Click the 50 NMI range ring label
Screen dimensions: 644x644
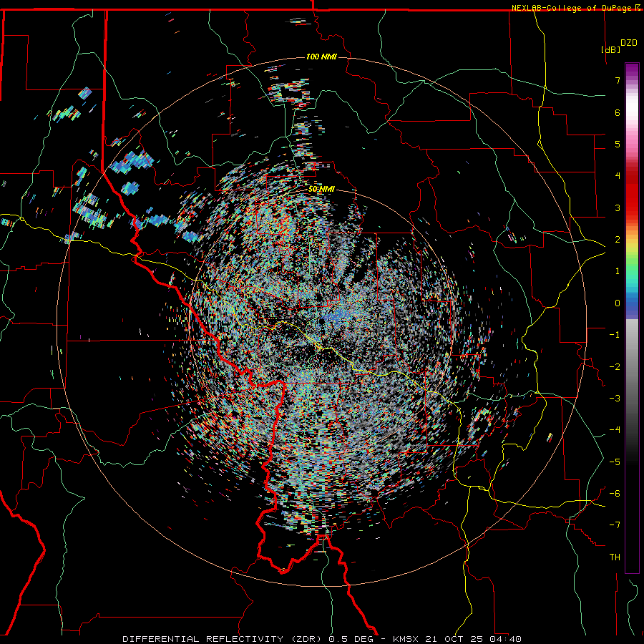pyautogui.click(x=321, y=189)
